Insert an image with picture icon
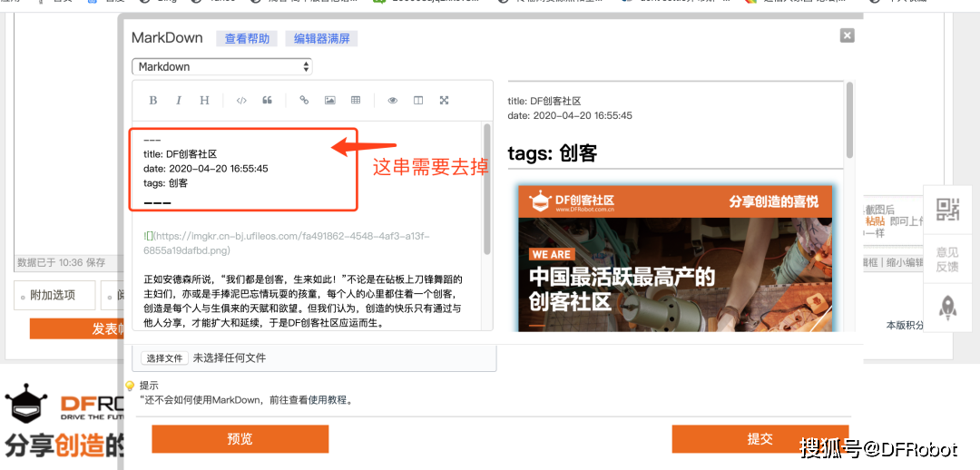980x470 pixels. click(x=330, y=101)
